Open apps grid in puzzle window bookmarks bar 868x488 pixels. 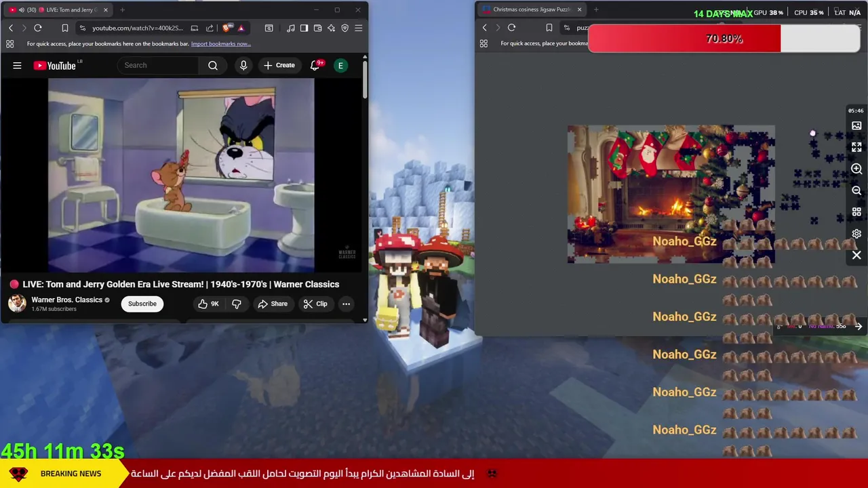click(x=484, y=43)
